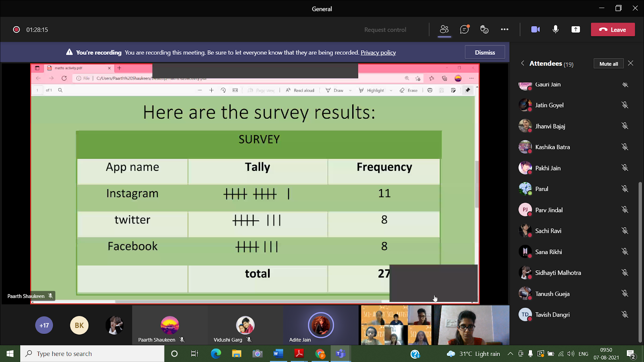The image size is (644, 362).
Task: Select Sidhayti Malhotra in attendees list
Action: tap(574, 273)
